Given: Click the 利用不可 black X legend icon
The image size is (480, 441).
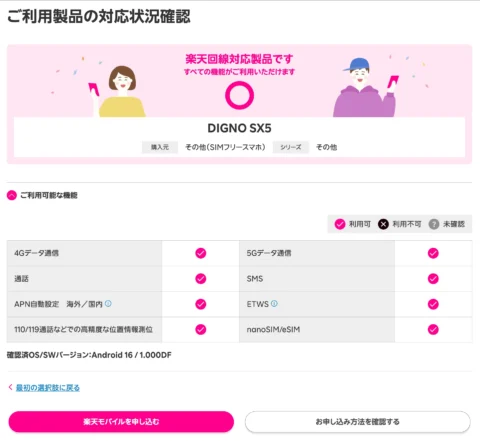Looking at the screenshot, I should [x=383, y=224].
